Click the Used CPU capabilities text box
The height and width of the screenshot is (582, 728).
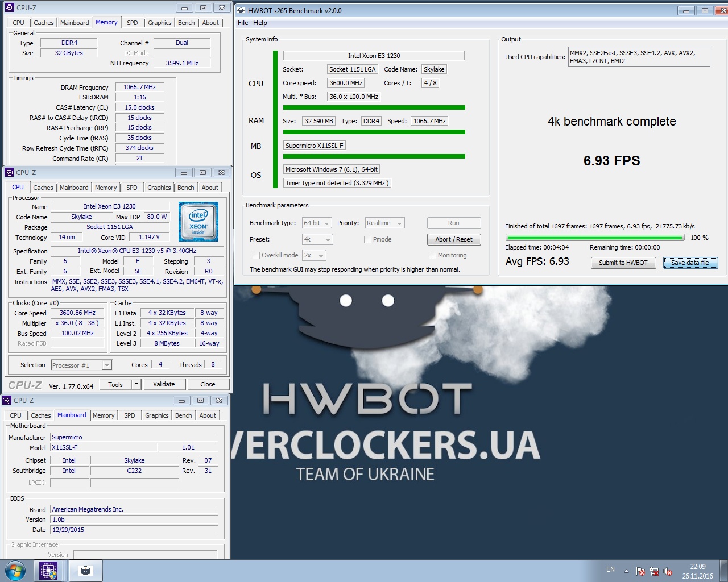point(639,57)
